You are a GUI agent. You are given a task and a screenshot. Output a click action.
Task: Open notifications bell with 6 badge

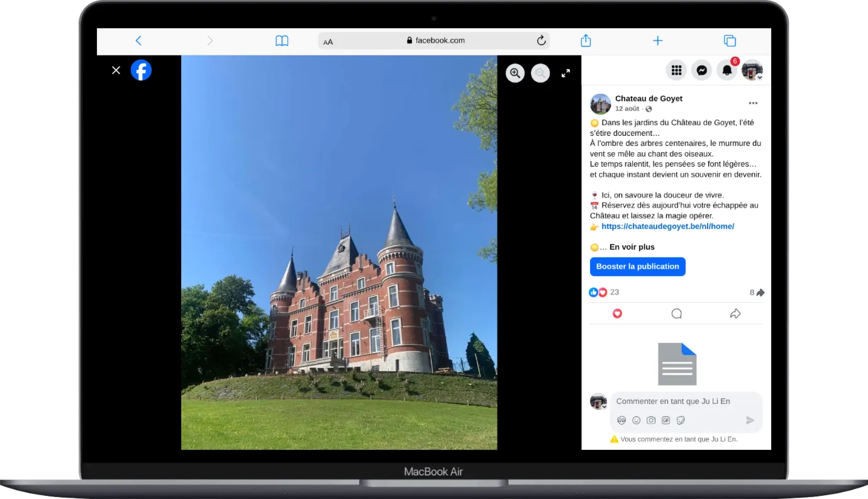click(727, 70)
